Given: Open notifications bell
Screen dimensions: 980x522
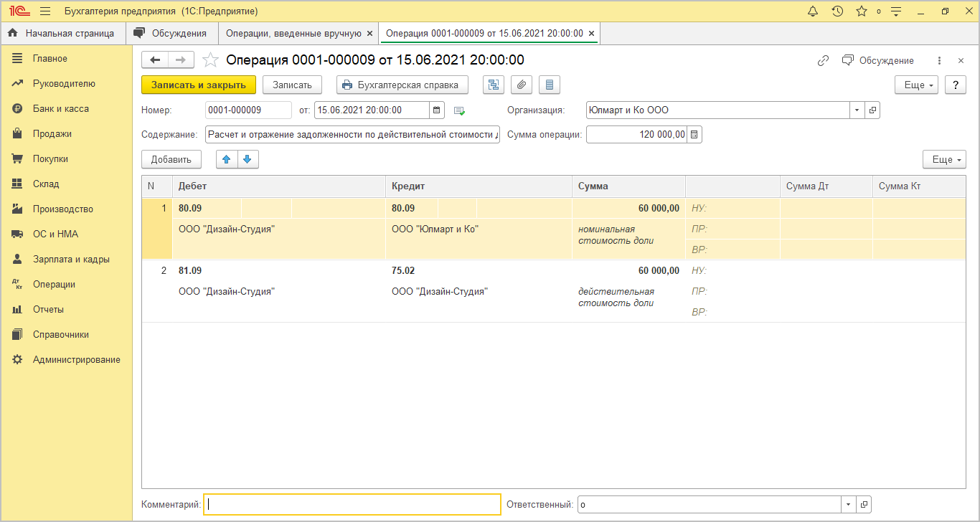Looking at the screenshot, I should [813, 11].
